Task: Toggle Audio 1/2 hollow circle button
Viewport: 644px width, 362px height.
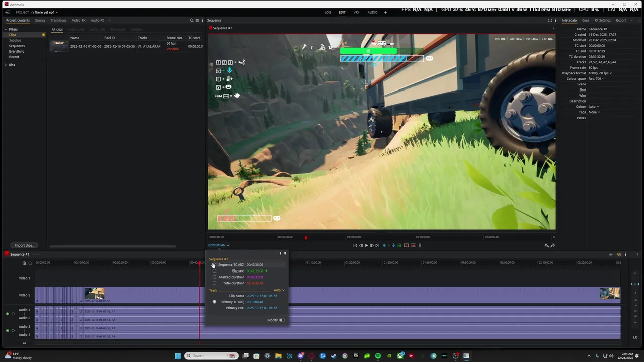Action: [x=13, y=314]
